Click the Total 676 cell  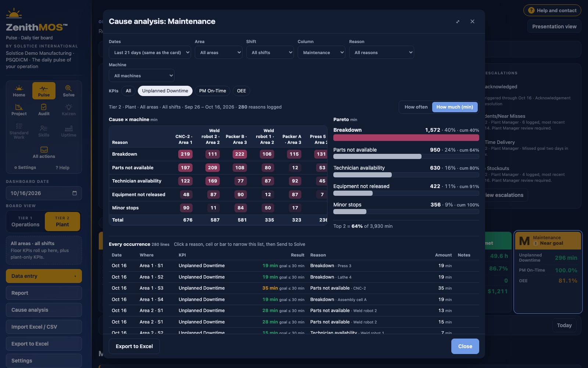pyautogui.click(x=188, y=220)
